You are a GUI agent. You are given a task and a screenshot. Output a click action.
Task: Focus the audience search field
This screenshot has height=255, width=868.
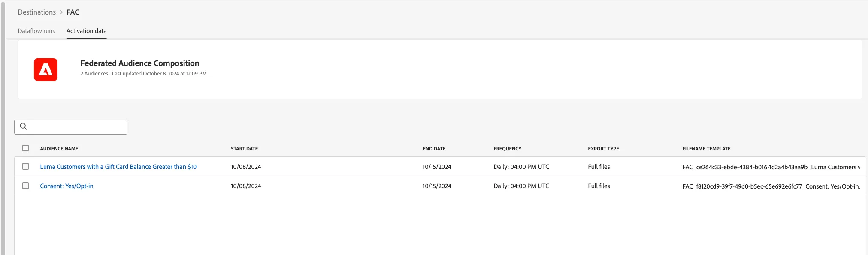pyautogui.click(x=71, y=127)
